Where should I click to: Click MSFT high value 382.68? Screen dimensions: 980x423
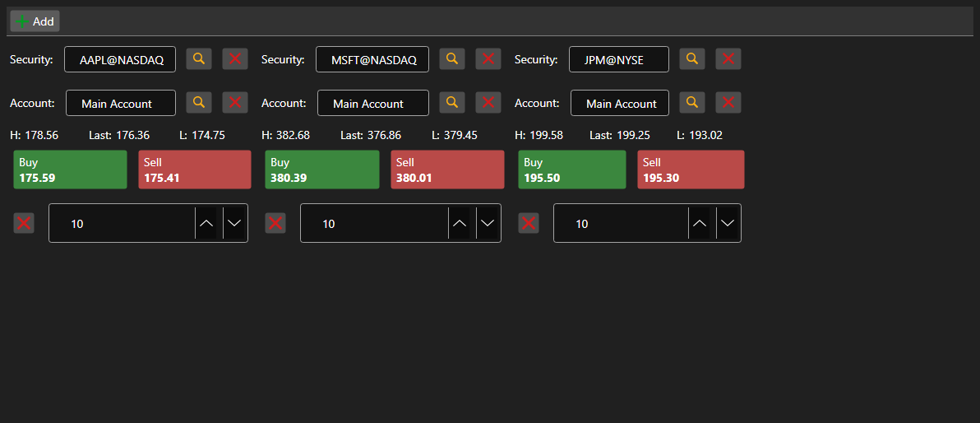point(293,135)
